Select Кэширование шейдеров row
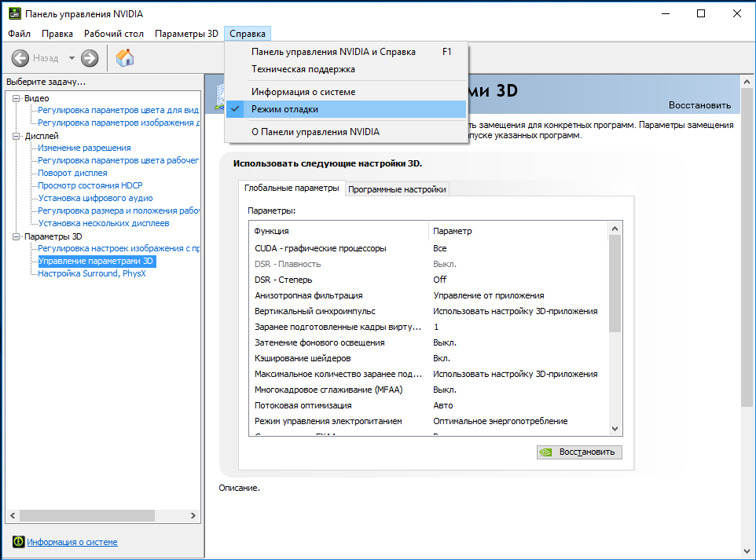The image size is (756, 560). point(428,359)
